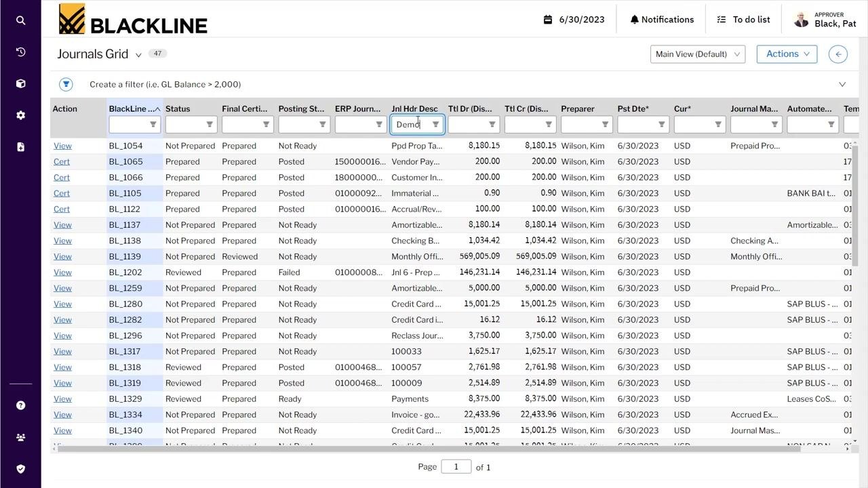Click the round filter funnel icon

point(66,84)
